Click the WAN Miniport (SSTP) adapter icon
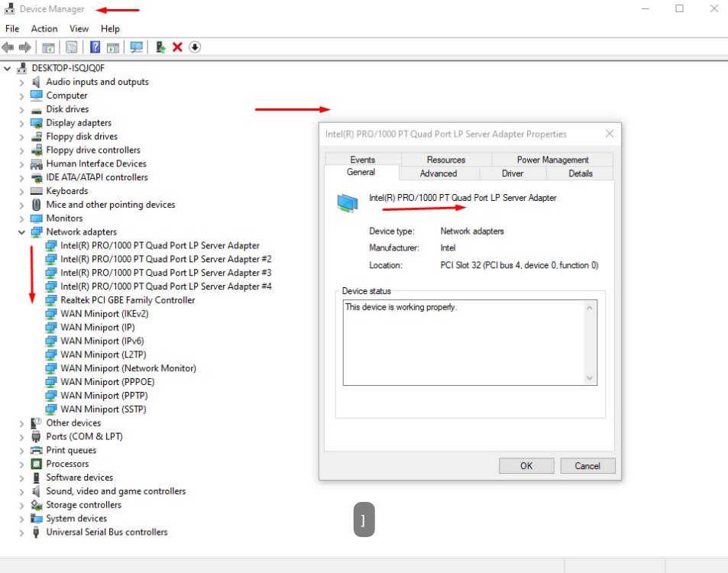The image size is (728, 573). [51, 410]
